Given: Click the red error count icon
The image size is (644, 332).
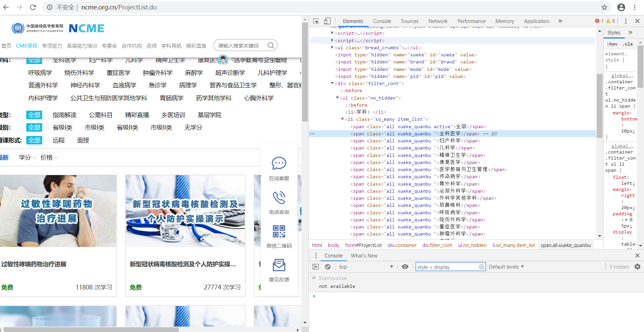Looking at the screenshot, I should pyautogui.click(x=597, y=21).
